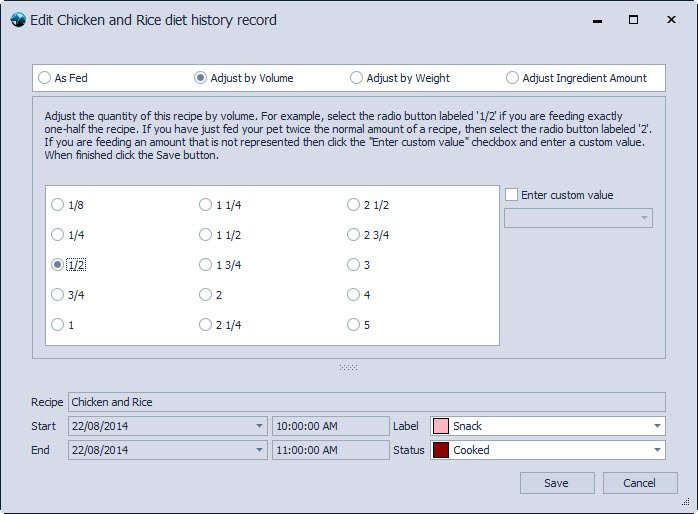Select the 2 3/4 volume option
The width and height of the screenshot is (698, 514).
[354, 235]
